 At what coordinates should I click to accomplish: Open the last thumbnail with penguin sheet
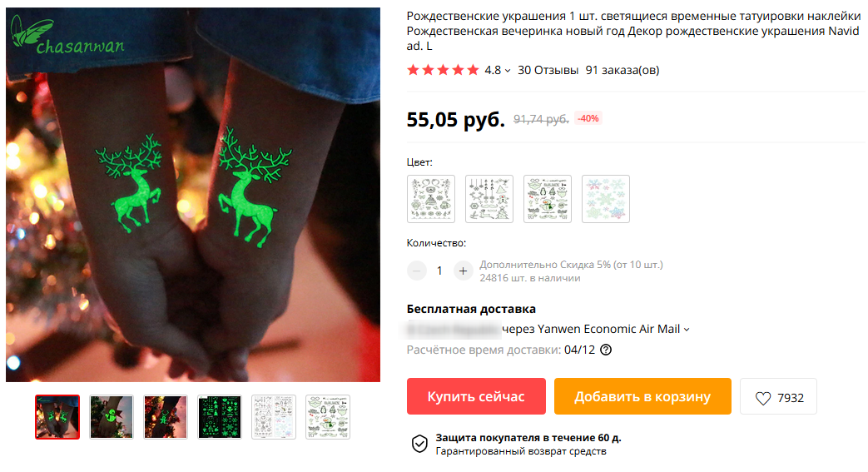point(328,417)
